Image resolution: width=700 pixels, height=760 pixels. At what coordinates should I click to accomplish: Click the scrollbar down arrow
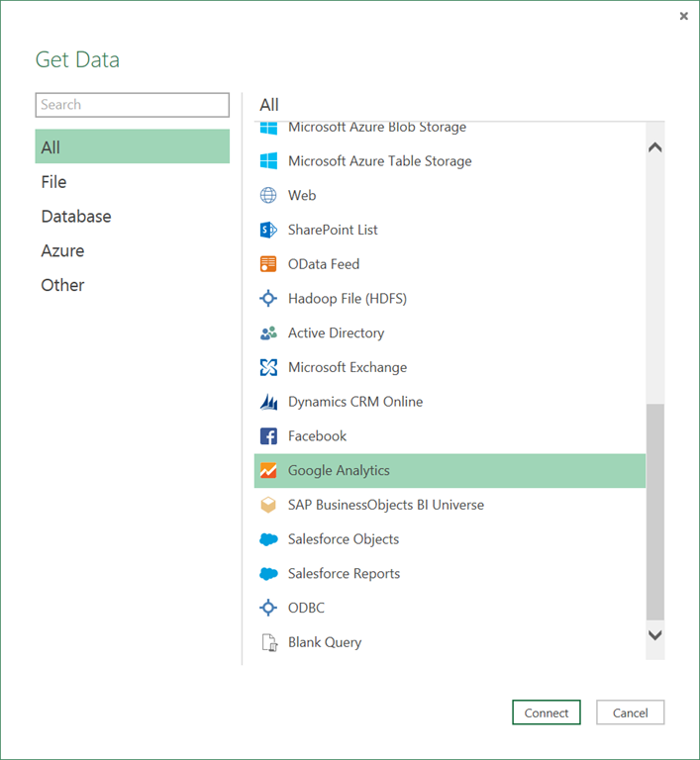coord(654,635)
